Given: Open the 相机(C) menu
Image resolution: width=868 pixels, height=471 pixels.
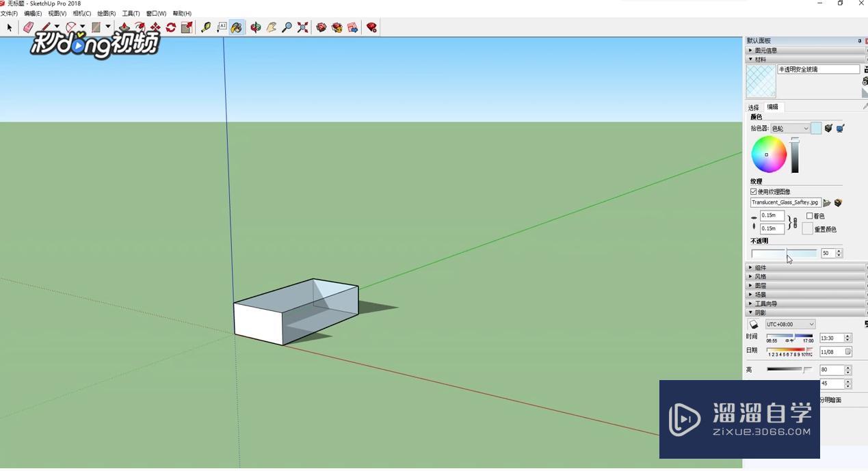Looking at the screenshot, I should click(82, 14).
